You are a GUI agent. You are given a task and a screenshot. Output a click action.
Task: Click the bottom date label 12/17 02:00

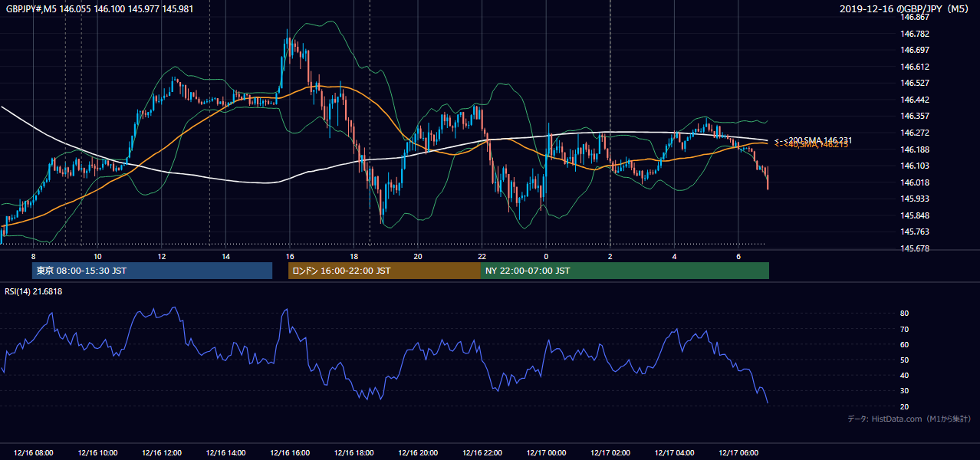coord(610,453)
